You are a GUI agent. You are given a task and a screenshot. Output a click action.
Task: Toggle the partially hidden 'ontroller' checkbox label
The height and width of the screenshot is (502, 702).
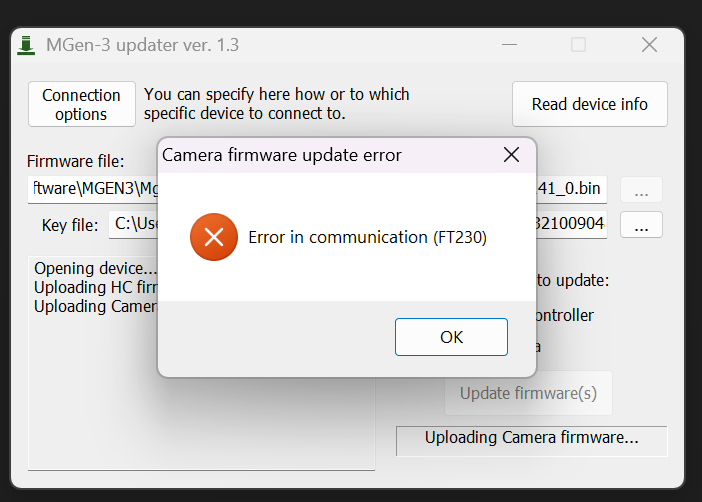click(565, 316)
